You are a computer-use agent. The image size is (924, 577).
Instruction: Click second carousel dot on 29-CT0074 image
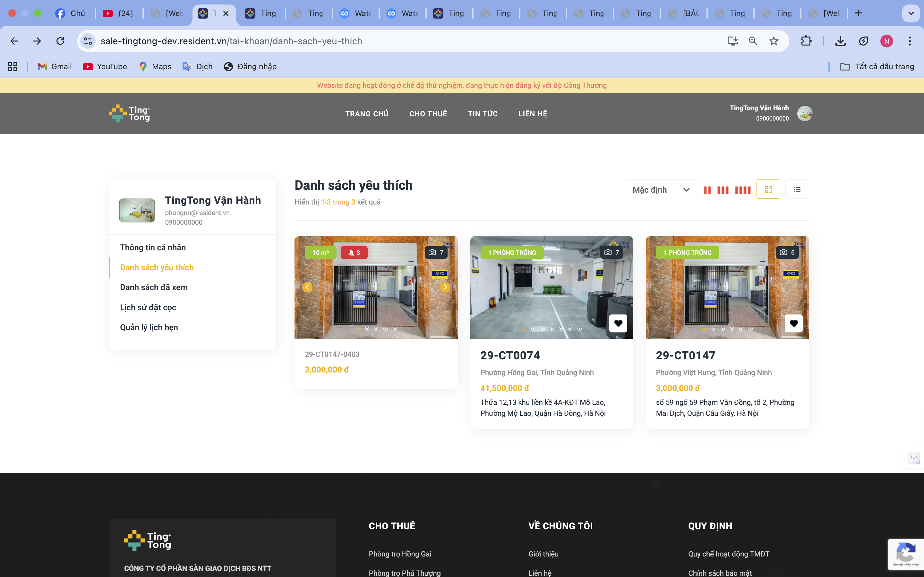(x=534, y=329)
